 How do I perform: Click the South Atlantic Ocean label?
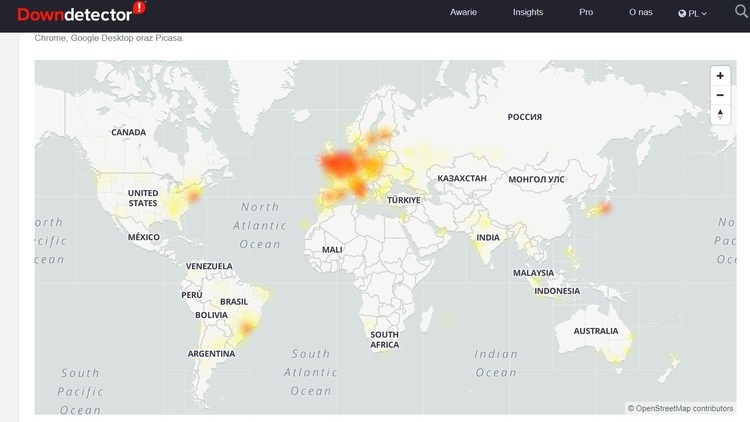(x=311, y=372)
